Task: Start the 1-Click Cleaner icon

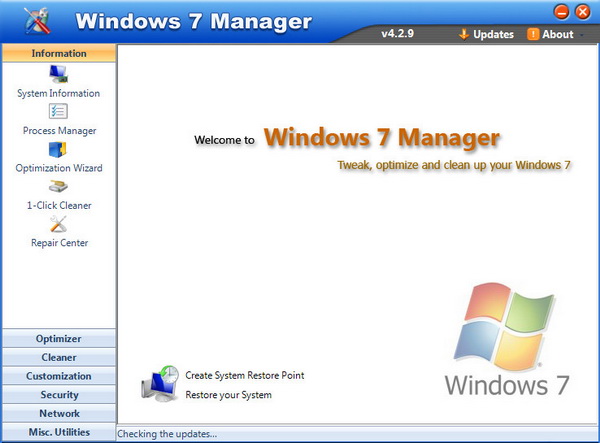Action: [58, 187]
